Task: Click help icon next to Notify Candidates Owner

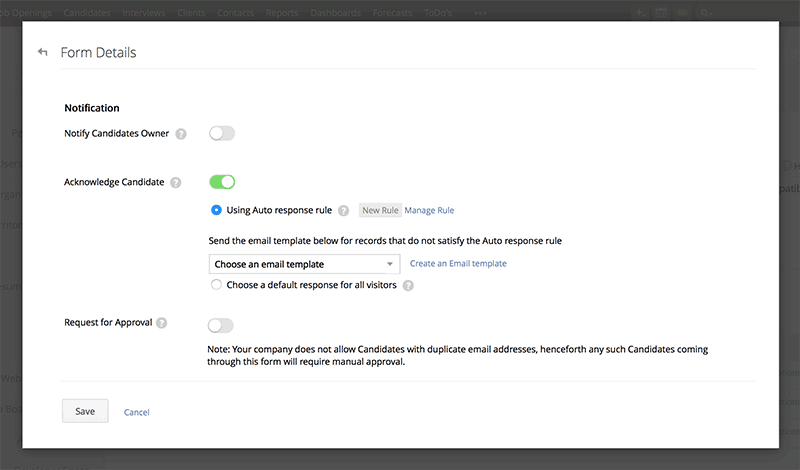Action: (x=180, y=134)
